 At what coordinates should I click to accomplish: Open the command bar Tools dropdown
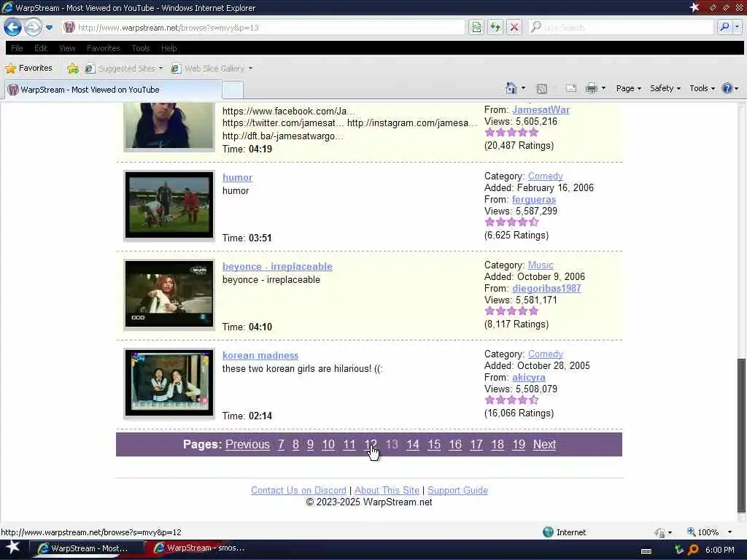click(703, 88)
